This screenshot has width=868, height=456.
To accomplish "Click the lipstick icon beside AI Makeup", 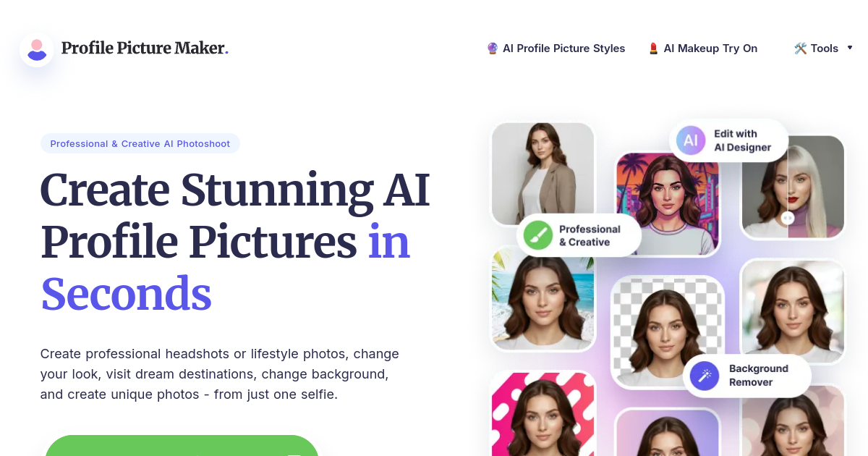I will (653, 48).
